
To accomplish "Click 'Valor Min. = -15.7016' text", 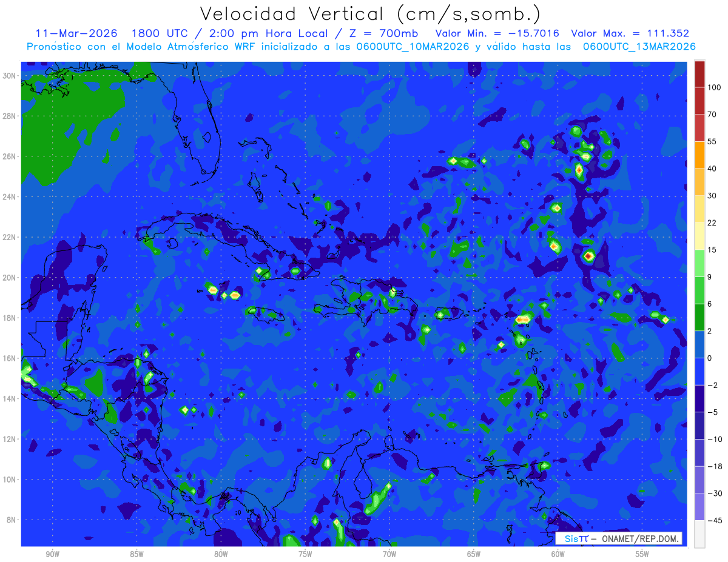I will pyautogui.click(x=497, y=33).
